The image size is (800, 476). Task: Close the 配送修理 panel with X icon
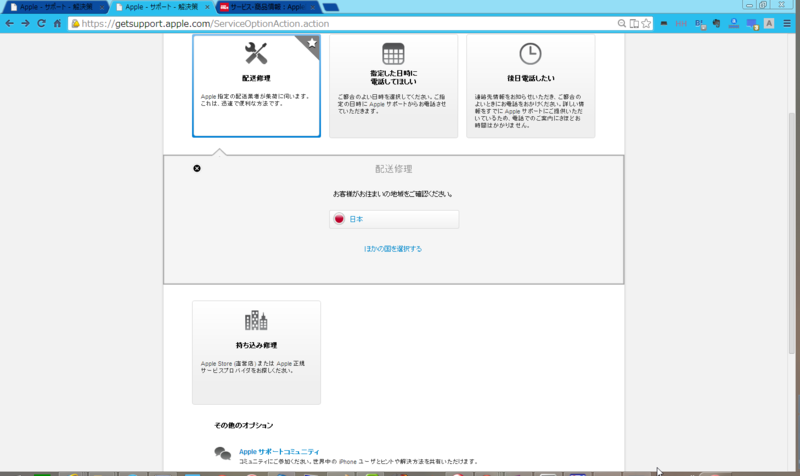197,168
